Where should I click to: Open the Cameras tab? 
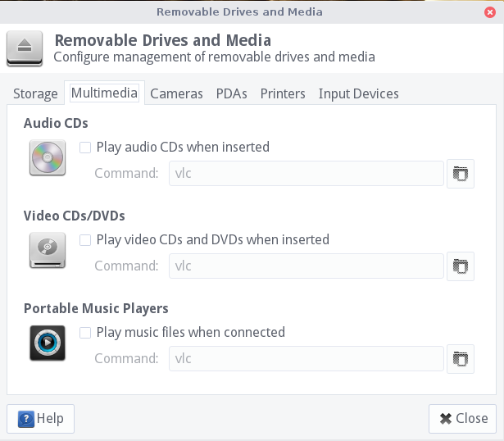click(x=176, y=93)
